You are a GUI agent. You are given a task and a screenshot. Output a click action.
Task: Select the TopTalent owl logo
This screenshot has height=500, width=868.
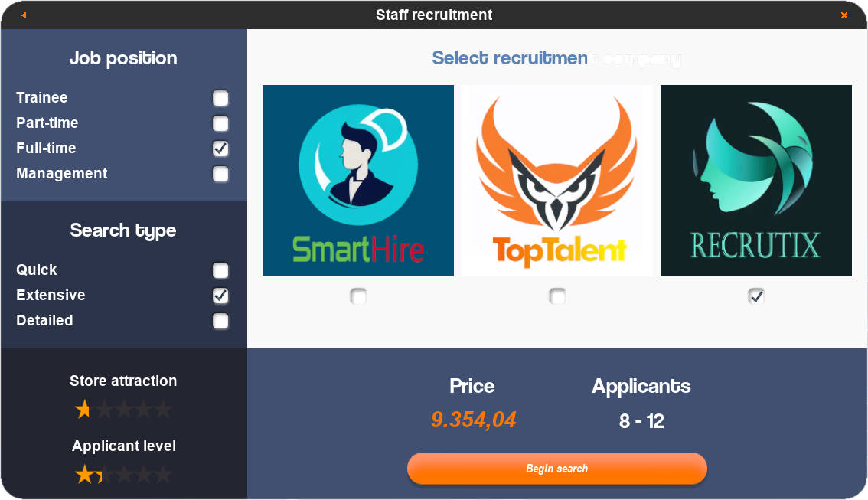click(557, 181)
